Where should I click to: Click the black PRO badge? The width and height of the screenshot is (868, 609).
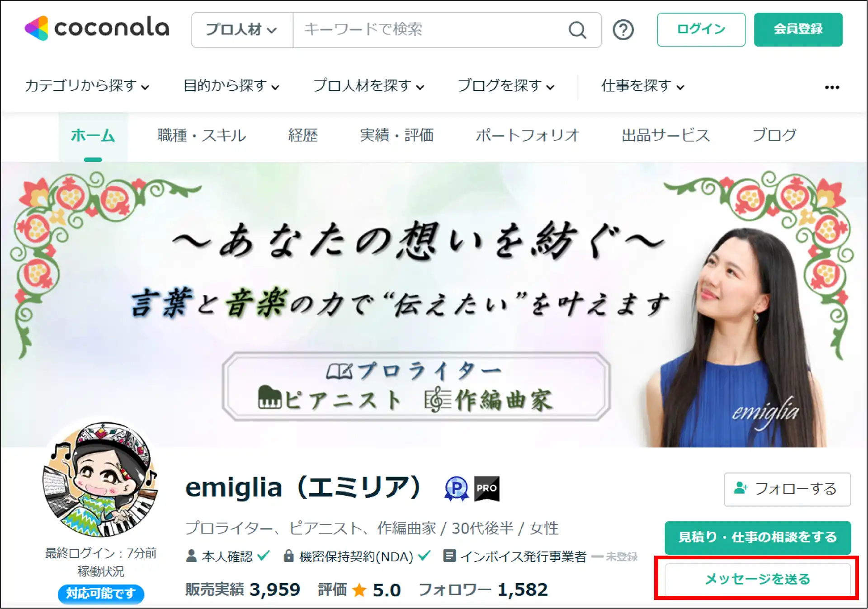(x=486, y=488)
